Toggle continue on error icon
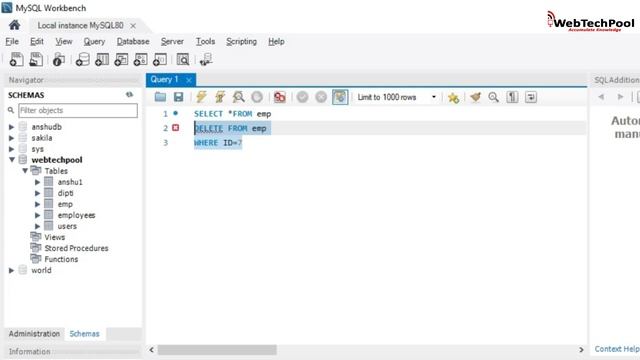The height and width of the screenshot is (360, 640). coord(280,97)
